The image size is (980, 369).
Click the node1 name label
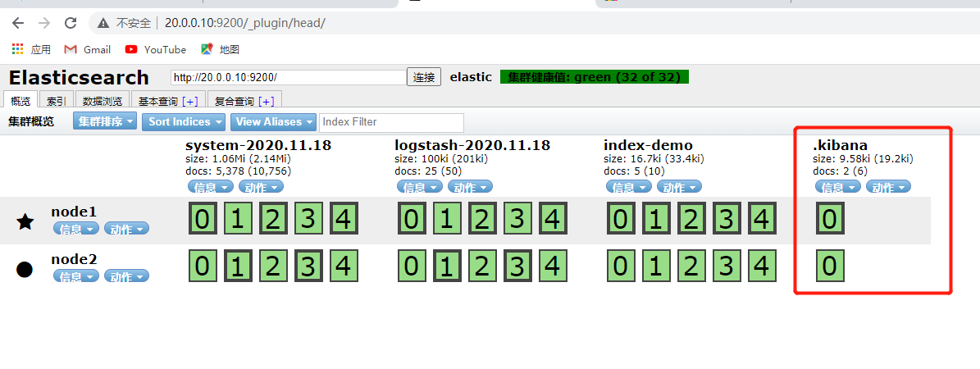[x=75, y=212]
